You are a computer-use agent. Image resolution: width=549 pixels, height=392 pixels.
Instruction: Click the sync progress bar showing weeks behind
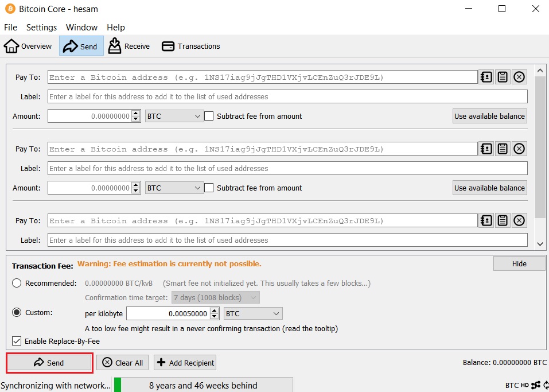tap(203, 385)
